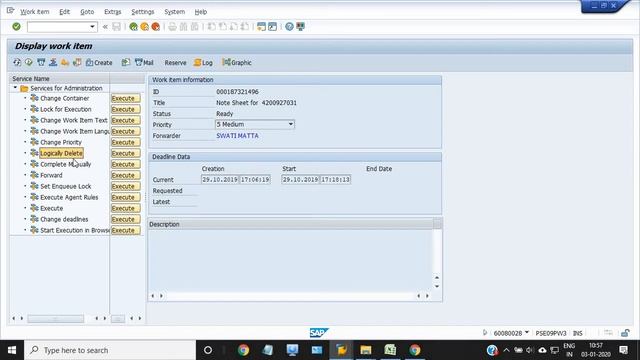Open the System menu

[174, 12]
